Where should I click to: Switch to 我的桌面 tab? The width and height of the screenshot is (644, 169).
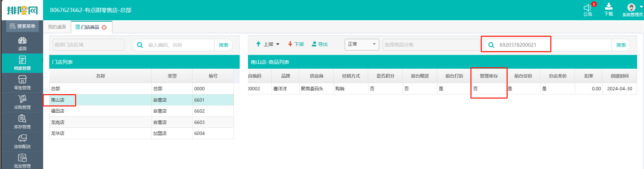[x=57, y=27]
